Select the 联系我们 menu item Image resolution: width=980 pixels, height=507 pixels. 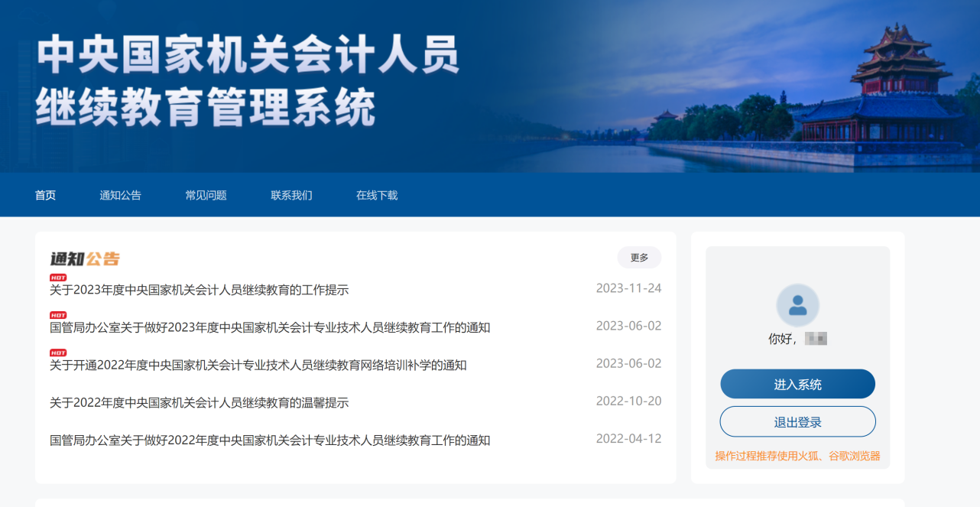pos(290,195)
